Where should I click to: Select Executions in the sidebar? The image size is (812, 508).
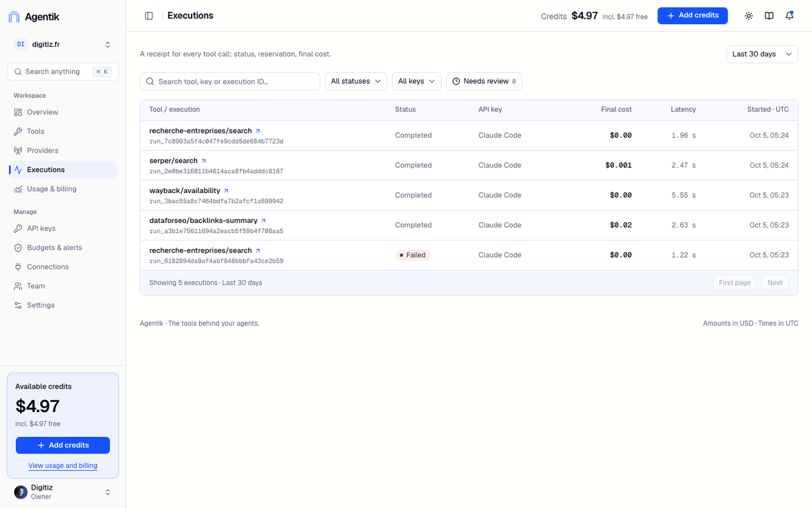click(63, 170)
